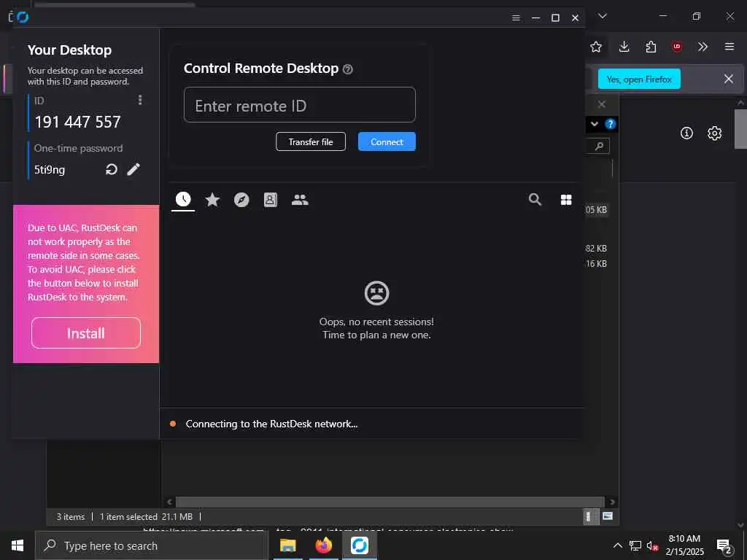
Task: Click File Explorer search magnifier
Action: tap(600, 146)
